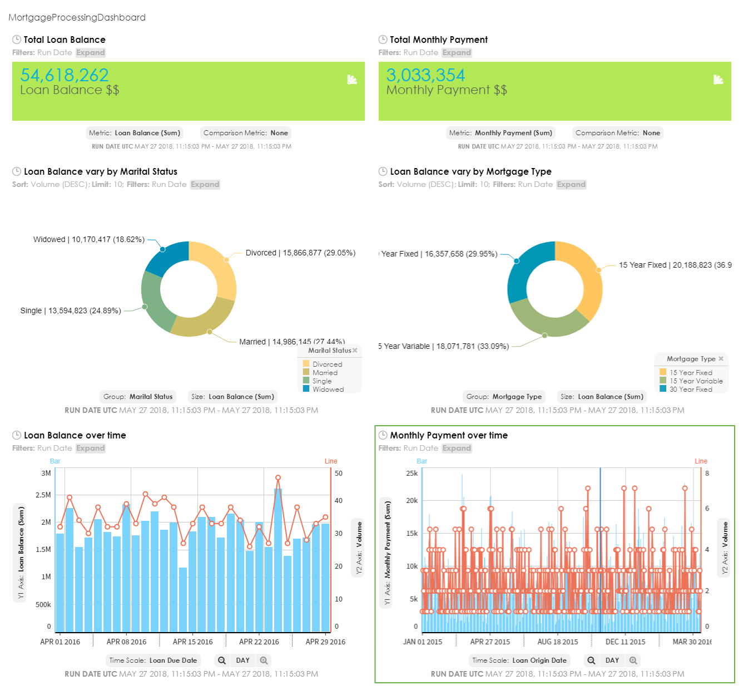The height and width of the screenshot is (700, 753).
Task: Click chart icon in Total Loan Balance tile
Action: [x=352, y=80]
